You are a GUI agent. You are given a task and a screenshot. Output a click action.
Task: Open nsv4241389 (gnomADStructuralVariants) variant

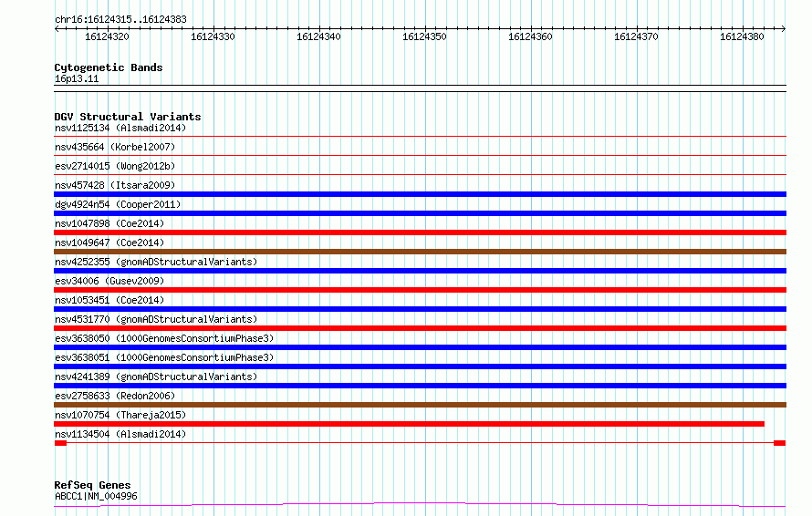point(156,377)
